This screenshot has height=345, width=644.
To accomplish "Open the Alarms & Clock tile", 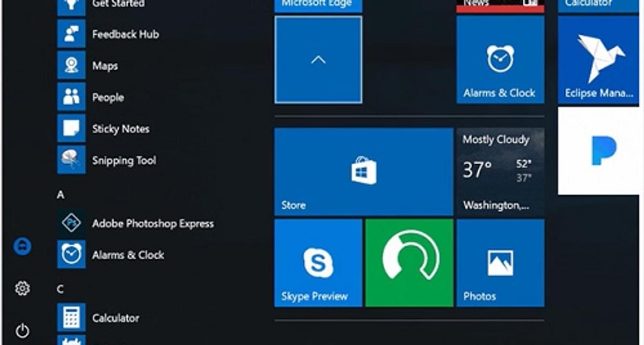I will (500, 60).
